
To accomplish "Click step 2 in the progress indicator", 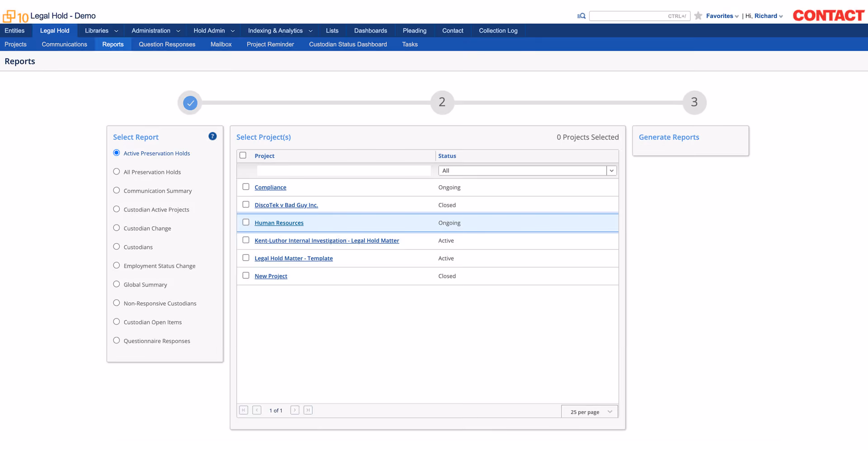I will (442, 103).
